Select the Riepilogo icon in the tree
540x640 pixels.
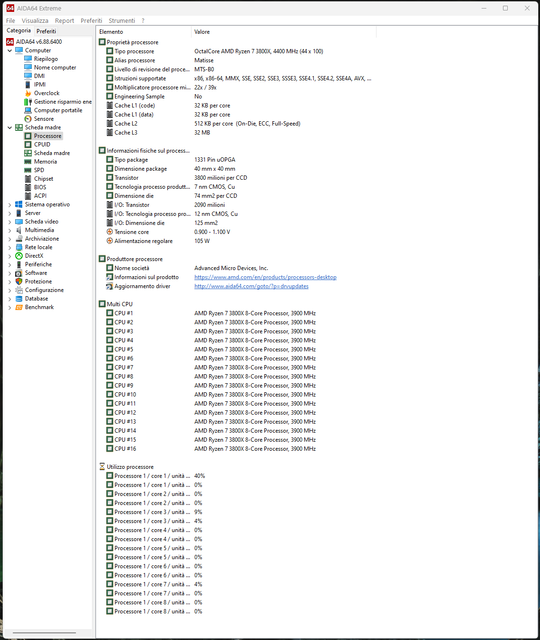pyautogui.click(x=28, y=59)
